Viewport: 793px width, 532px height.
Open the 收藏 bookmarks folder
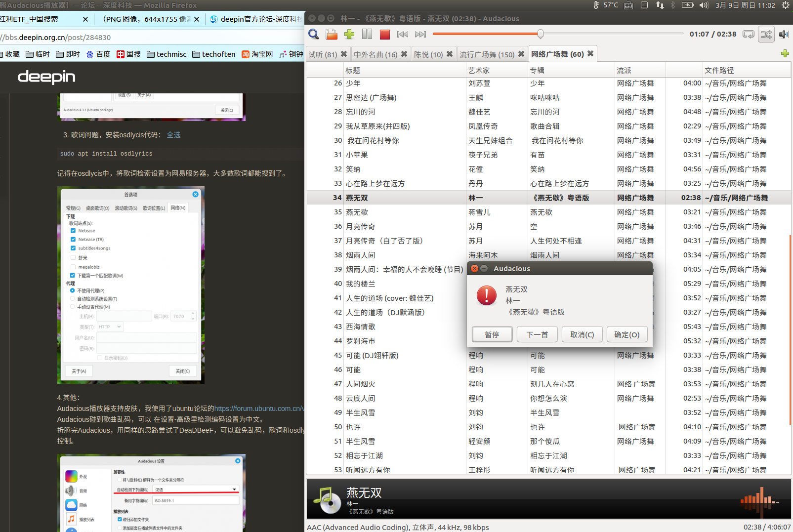pyautogui.click(x=10, y=54)
